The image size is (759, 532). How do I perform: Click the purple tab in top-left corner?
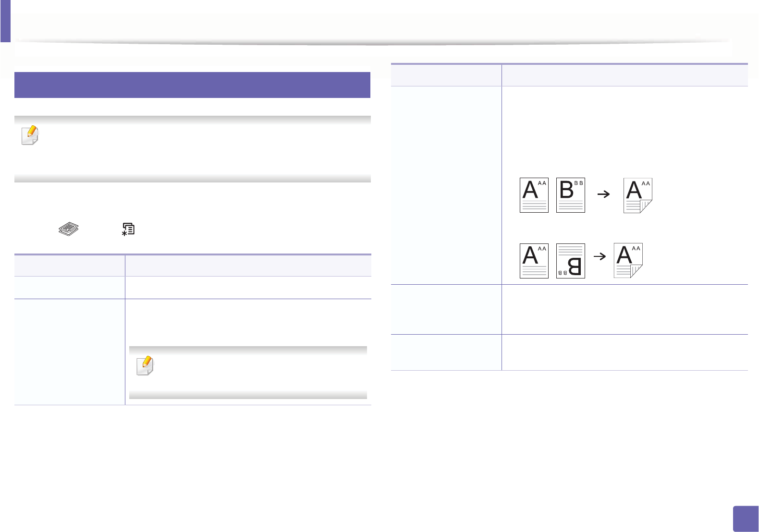[x=5, y=21]
